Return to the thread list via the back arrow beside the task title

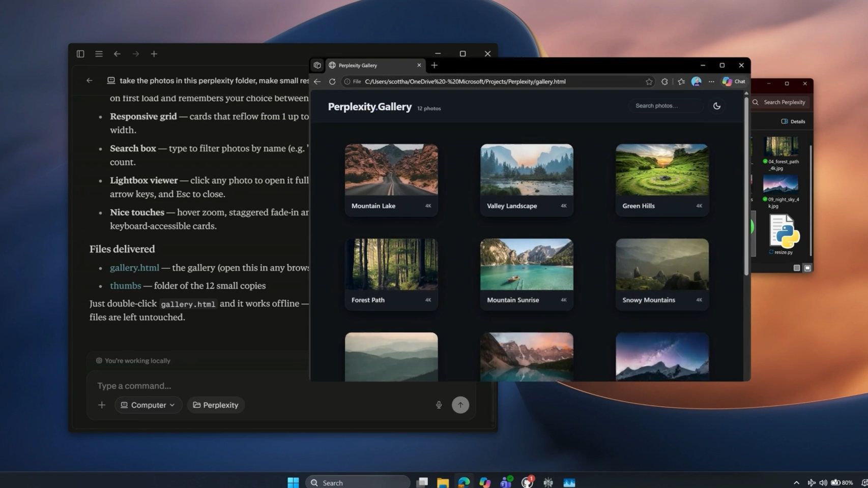90,80
